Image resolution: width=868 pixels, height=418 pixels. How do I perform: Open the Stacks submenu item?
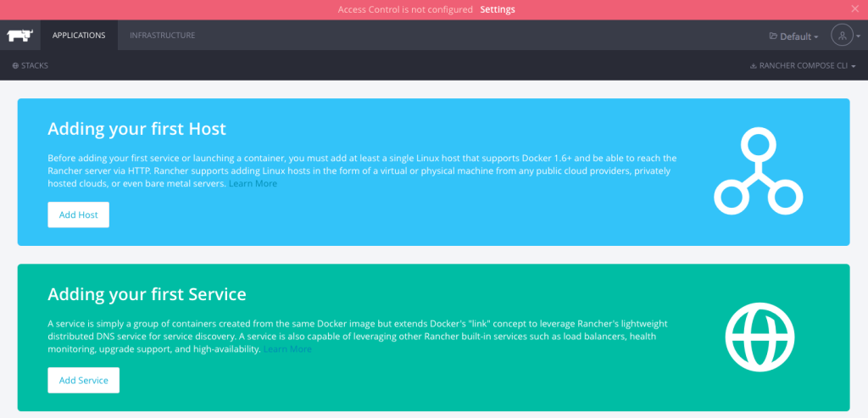point(31,66)
